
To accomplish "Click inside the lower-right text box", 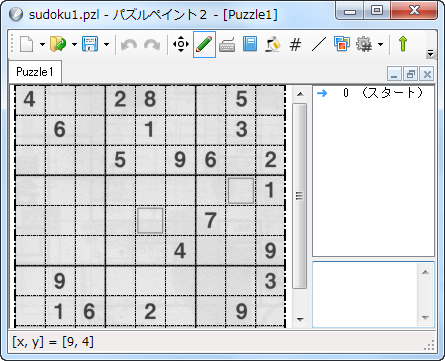I will tap(365, 295).
